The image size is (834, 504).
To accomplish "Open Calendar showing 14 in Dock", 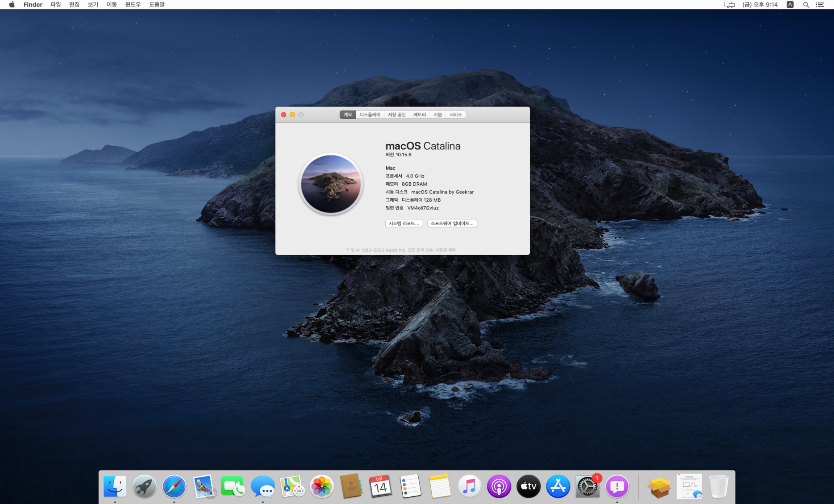I will click(x=380, y=486).
